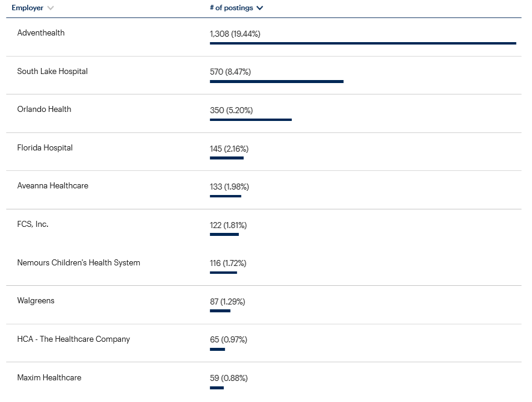The height and width of the screenshot is (402, 532).
Task: Select Nemours Children's Health System
Action: coord(78,263)
